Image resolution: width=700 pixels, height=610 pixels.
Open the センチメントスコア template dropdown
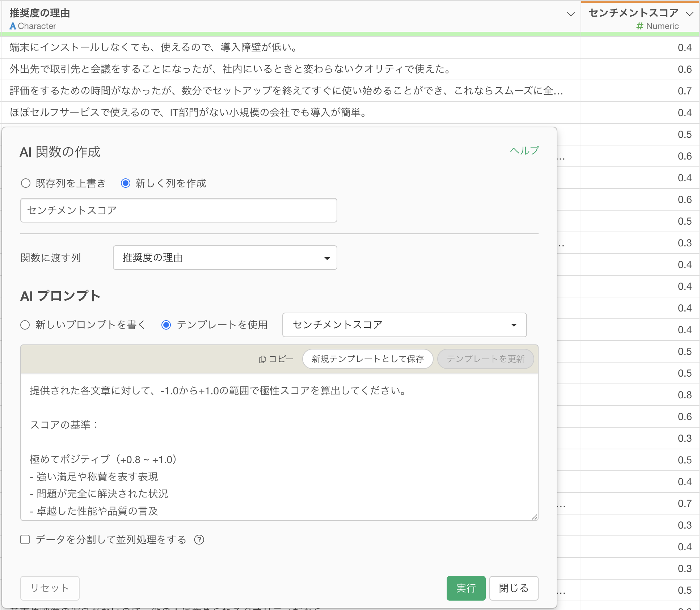click(x=404, y=325)
